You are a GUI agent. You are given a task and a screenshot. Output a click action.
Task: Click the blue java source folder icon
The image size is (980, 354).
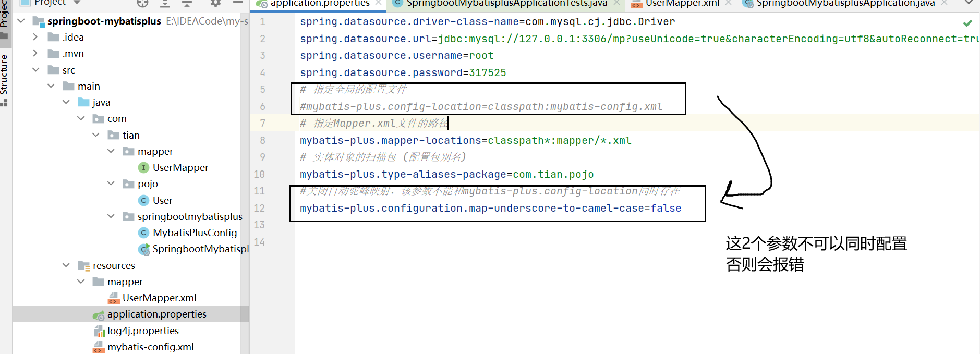[83, 102]
